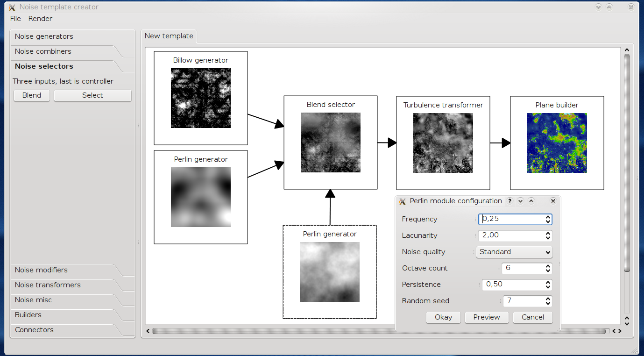644x356 pixels.
Task: Click the Blend selector button
Action: click(32, 95)
